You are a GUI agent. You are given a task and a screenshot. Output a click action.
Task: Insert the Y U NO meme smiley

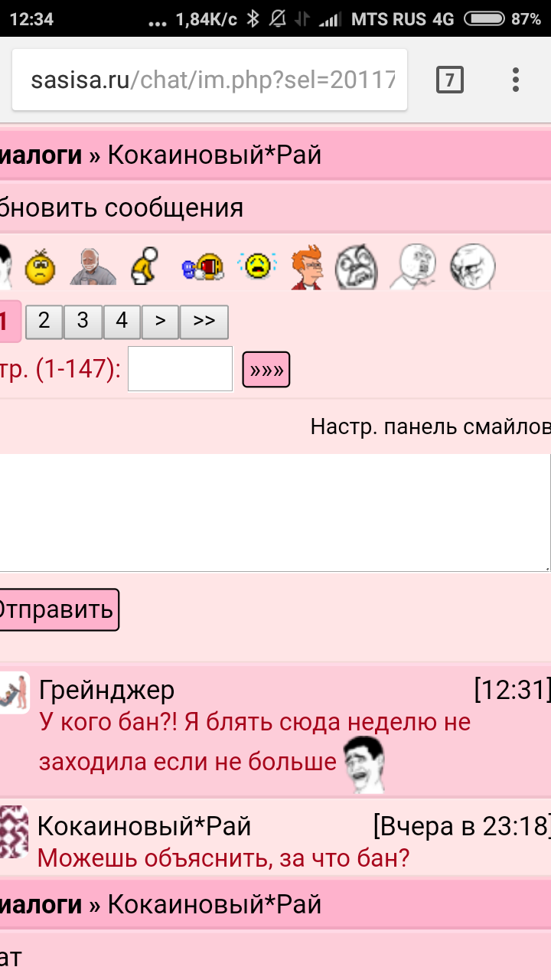click(414, 267)
